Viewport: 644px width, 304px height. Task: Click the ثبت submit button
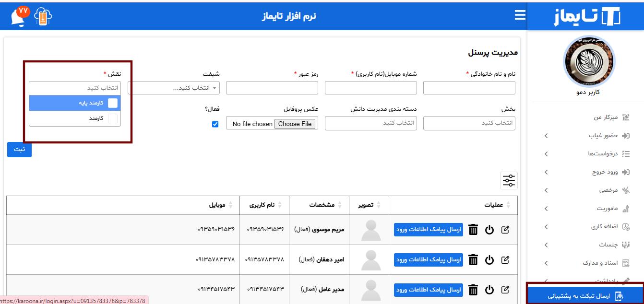(19, 149)
